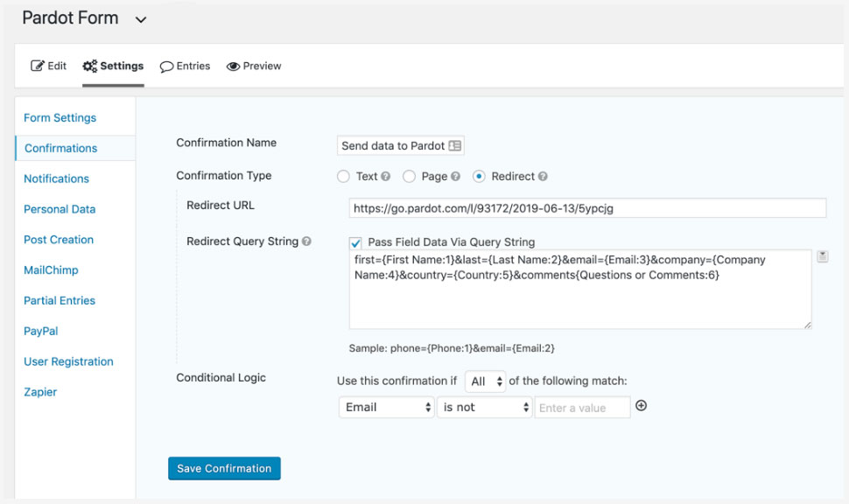Open PayPal settings

pos(40,331)
